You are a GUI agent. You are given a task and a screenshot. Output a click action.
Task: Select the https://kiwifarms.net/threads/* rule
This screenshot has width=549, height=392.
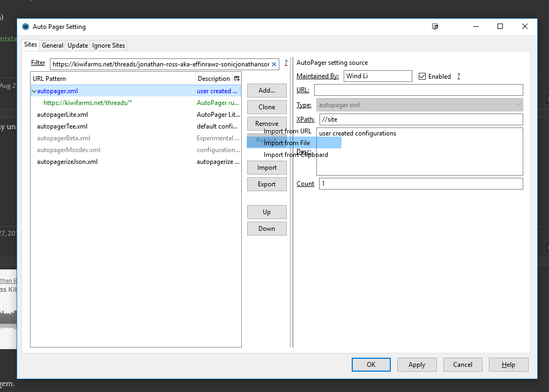click(136, 103)
